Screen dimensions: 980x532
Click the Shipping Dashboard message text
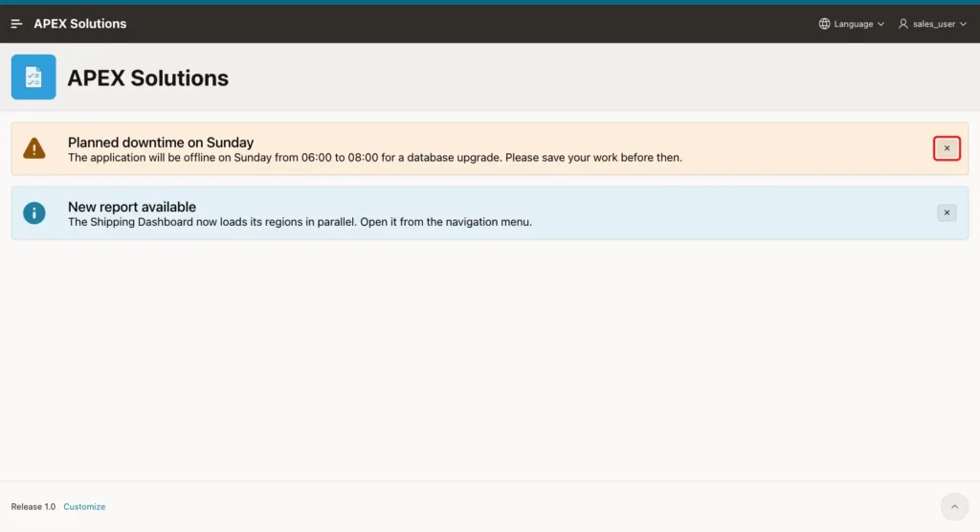(300, 222)
